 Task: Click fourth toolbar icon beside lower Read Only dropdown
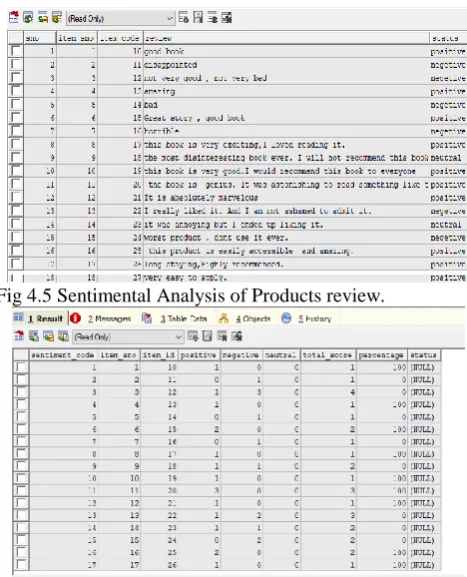(63, 336)
